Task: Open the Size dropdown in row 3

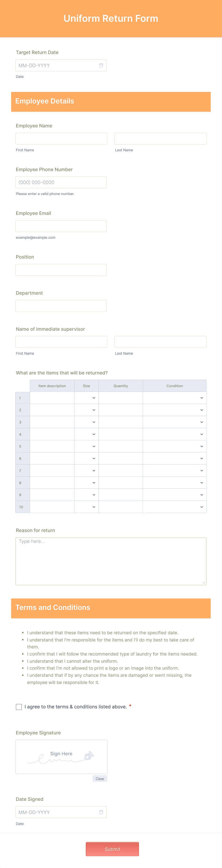Action: click(93, 422)
